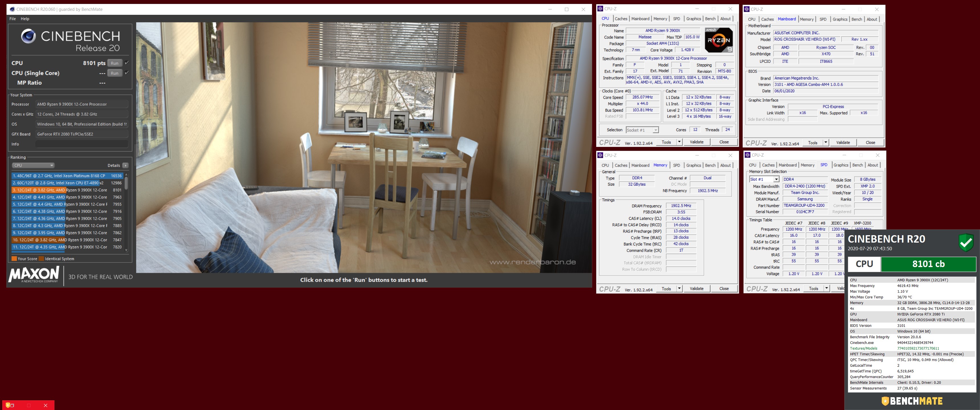Open Graphics tab in CPU-Z Memory window

[x=693, y=165]
